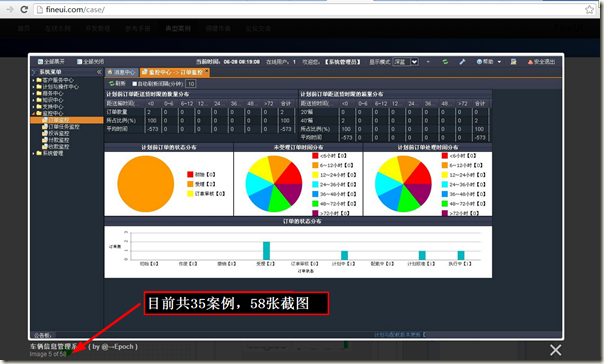This screenshot has width=604, height=364.
Task: Open 订单任务监控 in the tree
Action: [x=64, y=127]
